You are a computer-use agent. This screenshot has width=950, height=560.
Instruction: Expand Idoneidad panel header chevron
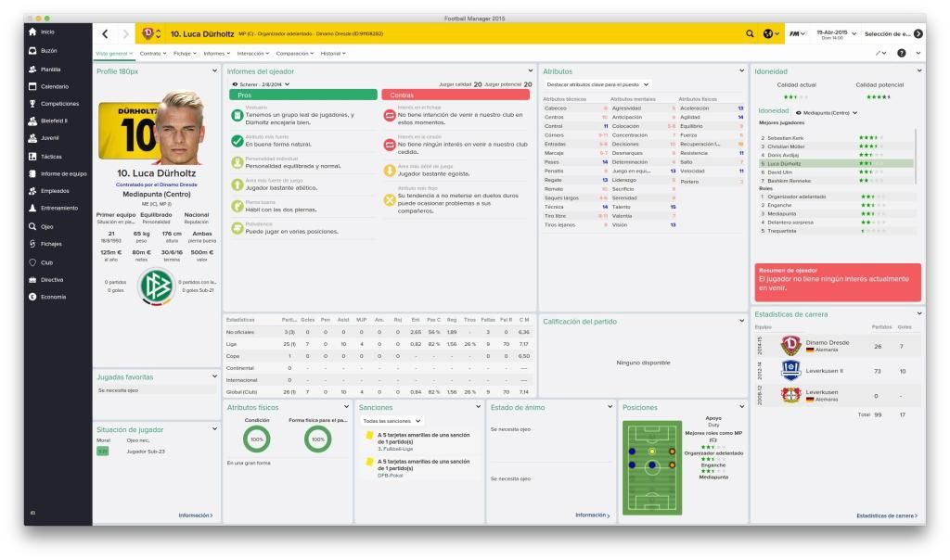(919, 70)
